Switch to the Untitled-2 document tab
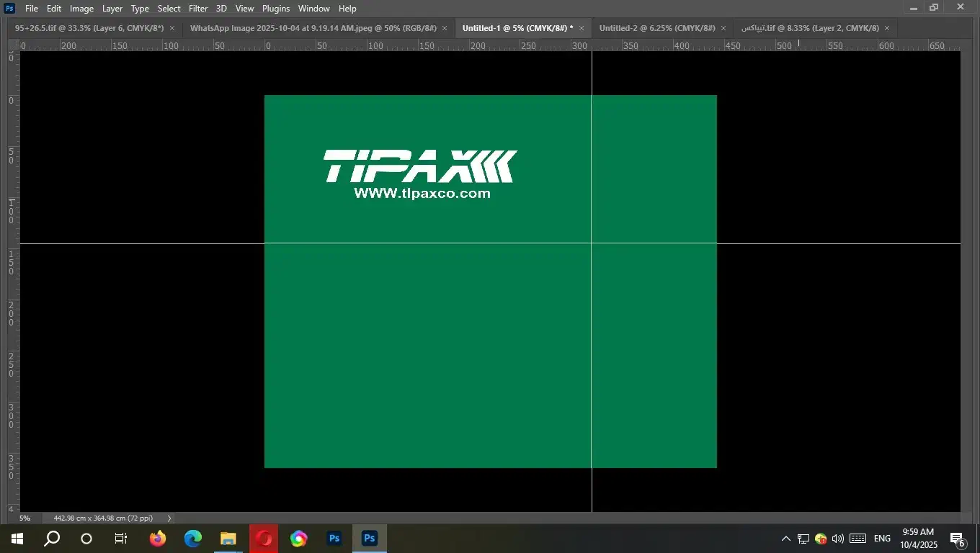 point(656,28)
